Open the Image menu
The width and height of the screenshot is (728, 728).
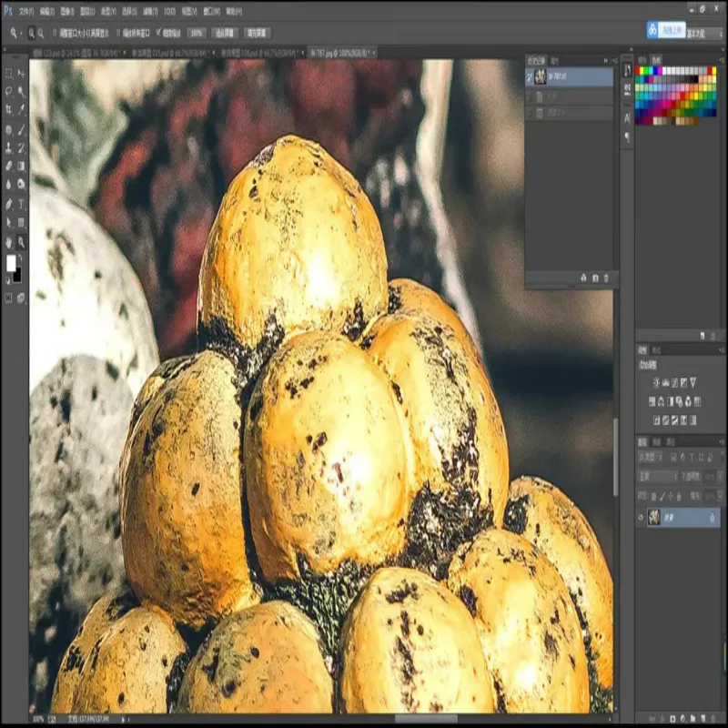(x=66, y=11)
